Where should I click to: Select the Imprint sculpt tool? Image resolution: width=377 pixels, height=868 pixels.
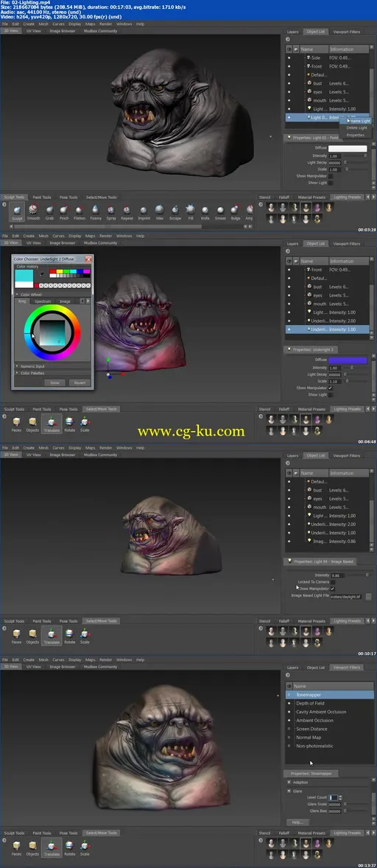click(143, 212)
